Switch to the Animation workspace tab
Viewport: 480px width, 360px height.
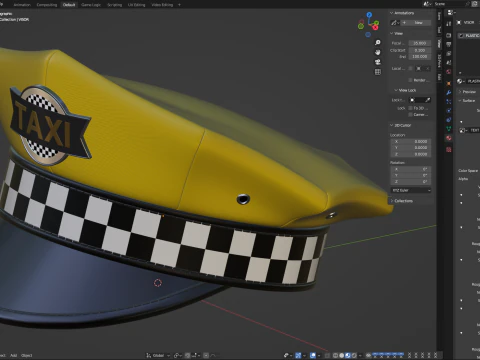(x=22, y=5)
